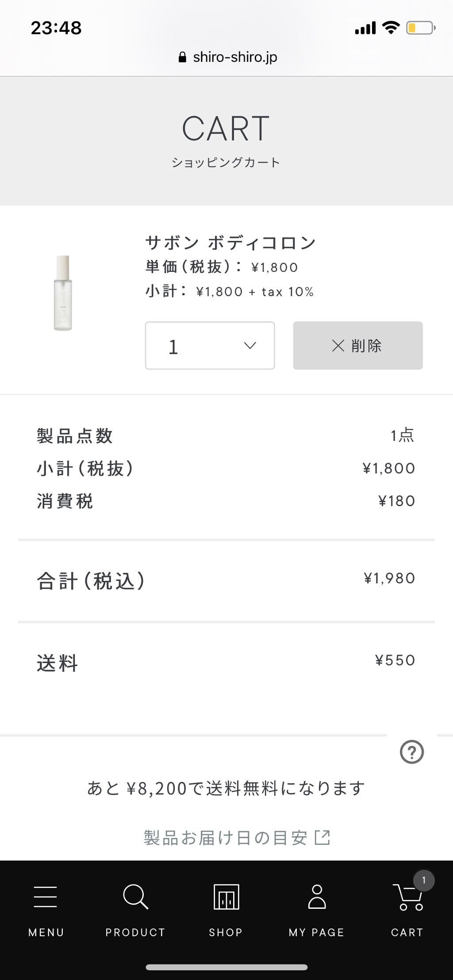
Task: Tap the CART icon in bottom bar
Action: click(407, 898)
